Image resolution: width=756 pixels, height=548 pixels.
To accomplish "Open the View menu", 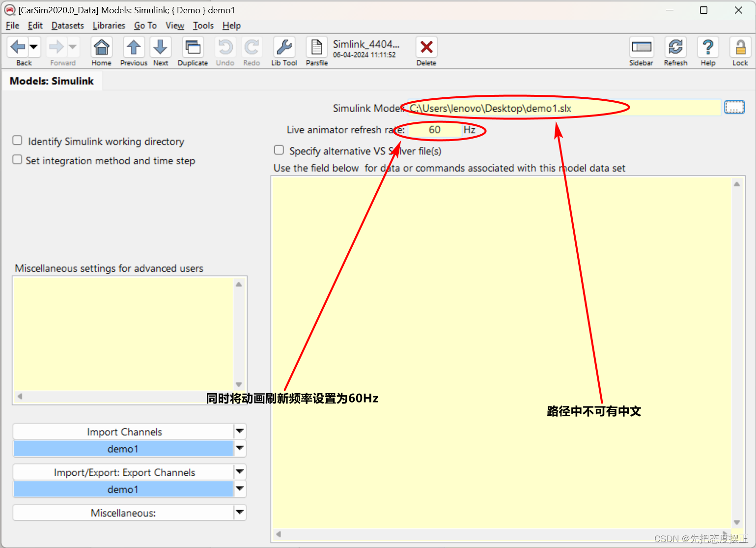I will pos(175,26).
